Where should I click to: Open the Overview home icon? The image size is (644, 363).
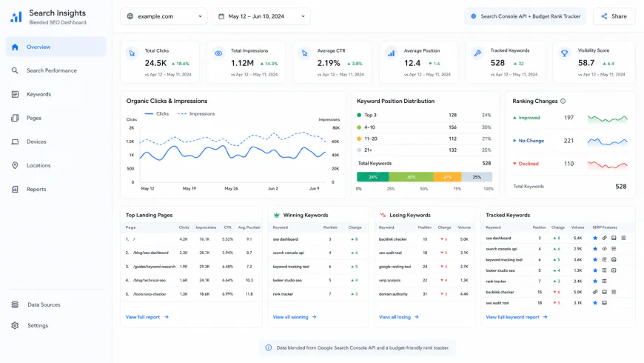[16, 47]
